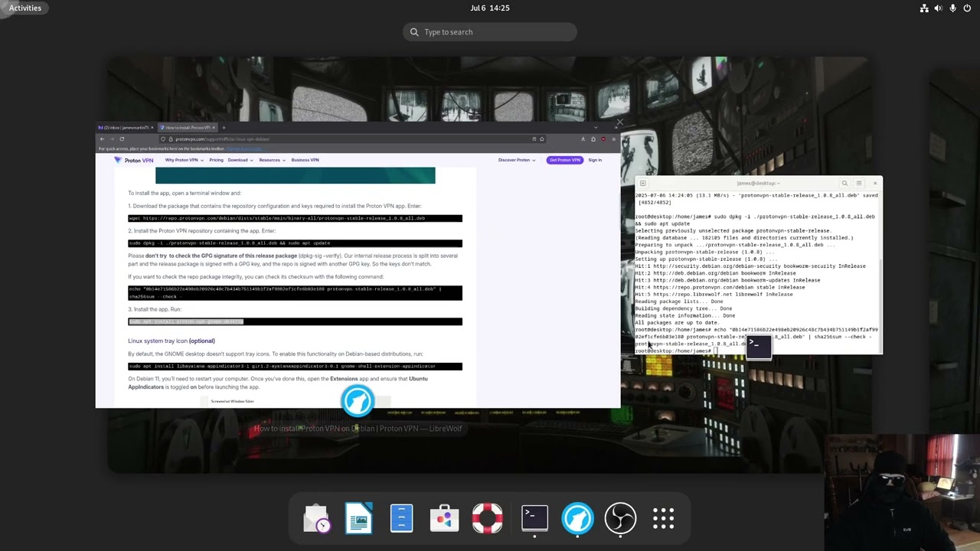Open the Help lifesaver icon

point(488,519)
